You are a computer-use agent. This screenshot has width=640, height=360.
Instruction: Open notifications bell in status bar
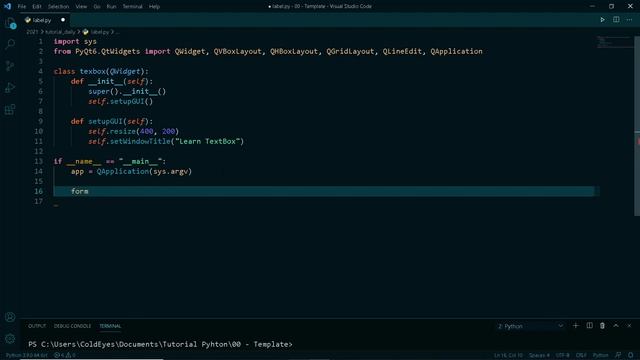tap(631, 355)
